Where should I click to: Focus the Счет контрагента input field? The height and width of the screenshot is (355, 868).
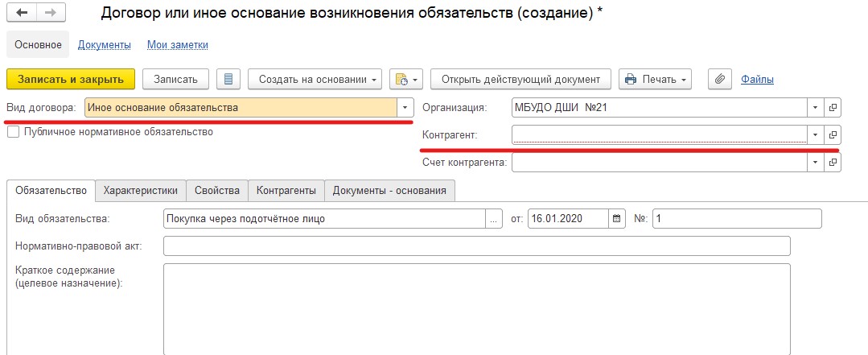pos(660,163)
